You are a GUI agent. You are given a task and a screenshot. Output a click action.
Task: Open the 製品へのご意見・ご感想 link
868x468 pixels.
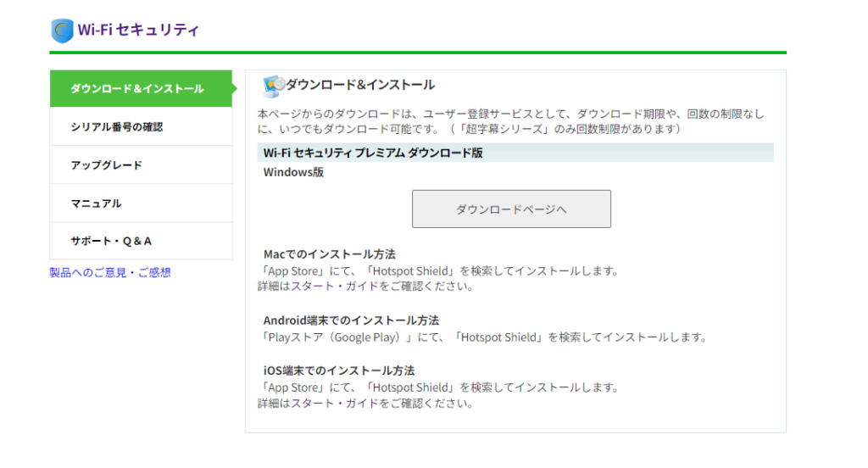point(110,272)
